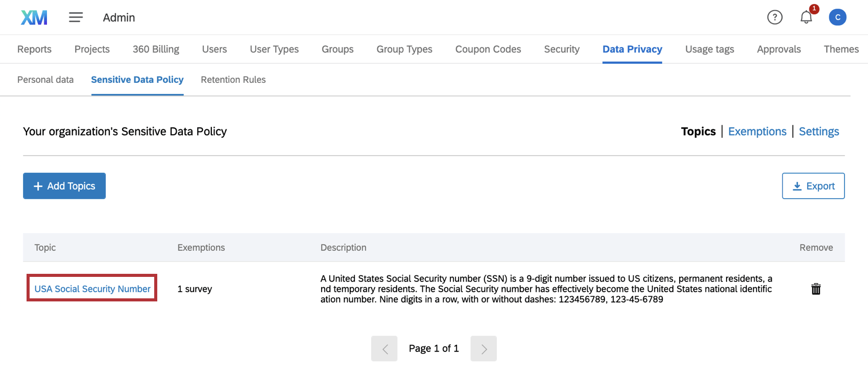Go to the previous page arrow
868x376 pixels.
[x=384, y=348]
